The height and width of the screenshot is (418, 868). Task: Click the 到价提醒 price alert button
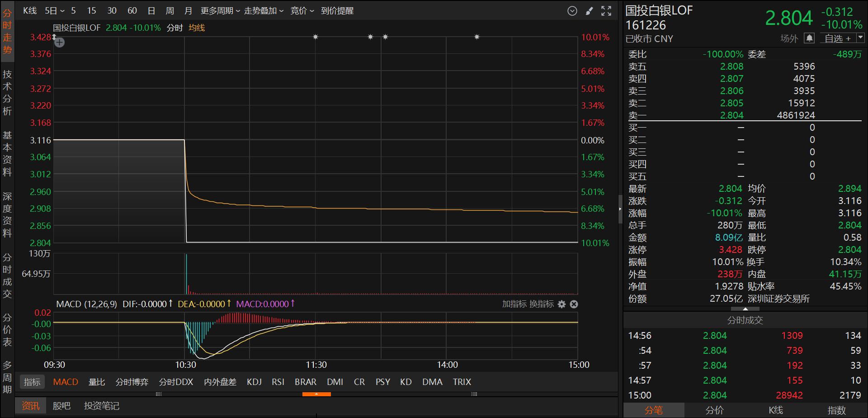(337, 11)
